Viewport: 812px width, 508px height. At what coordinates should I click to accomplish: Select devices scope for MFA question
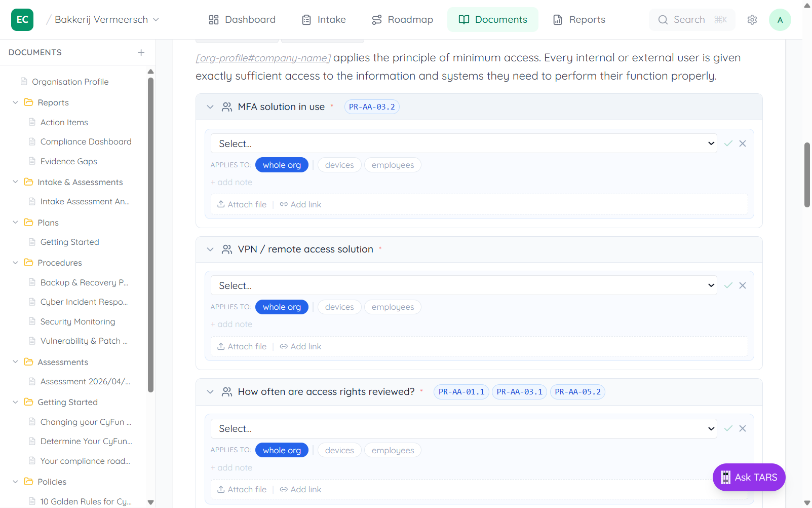[339, 165]
